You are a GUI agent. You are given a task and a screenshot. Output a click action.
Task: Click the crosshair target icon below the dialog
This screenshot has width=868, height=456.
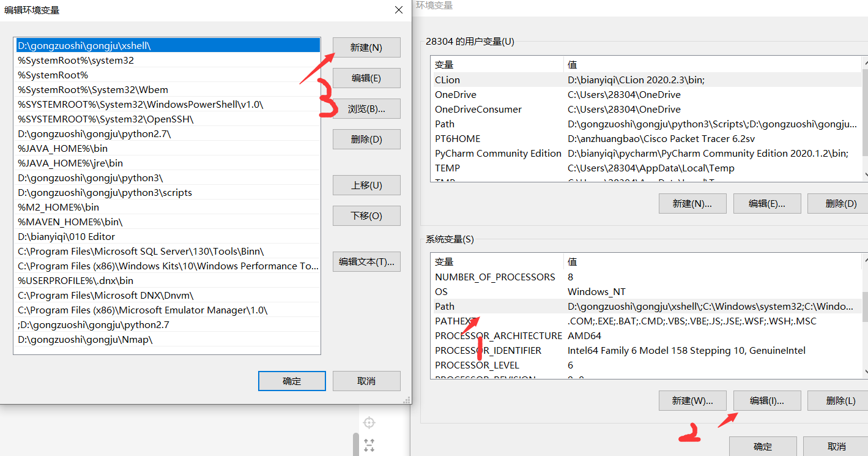click(x=369, y=422)
